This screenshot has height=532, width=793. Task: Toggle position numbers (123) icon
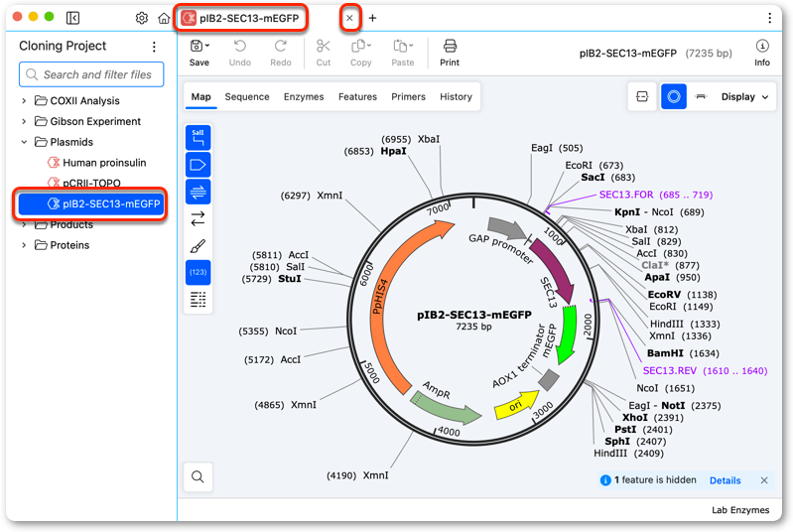click(x=198, y=272)
